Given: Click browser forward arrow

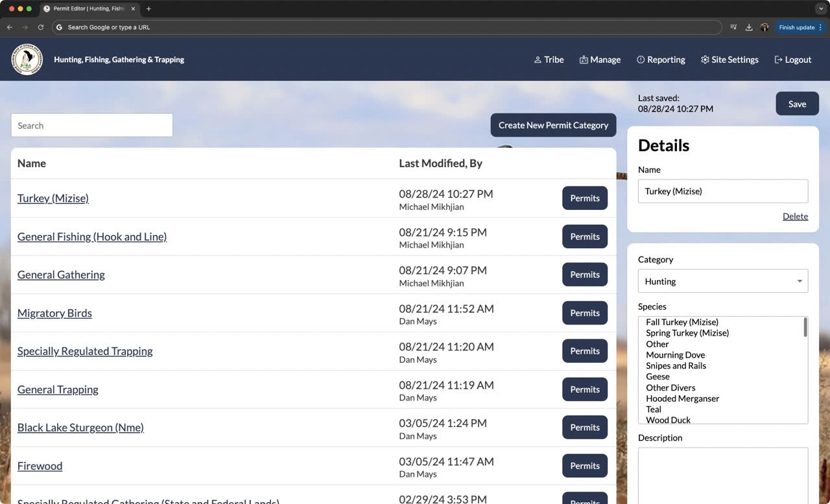Looking at the screenshot, I should pyautogui.click(x=25, y=27).
